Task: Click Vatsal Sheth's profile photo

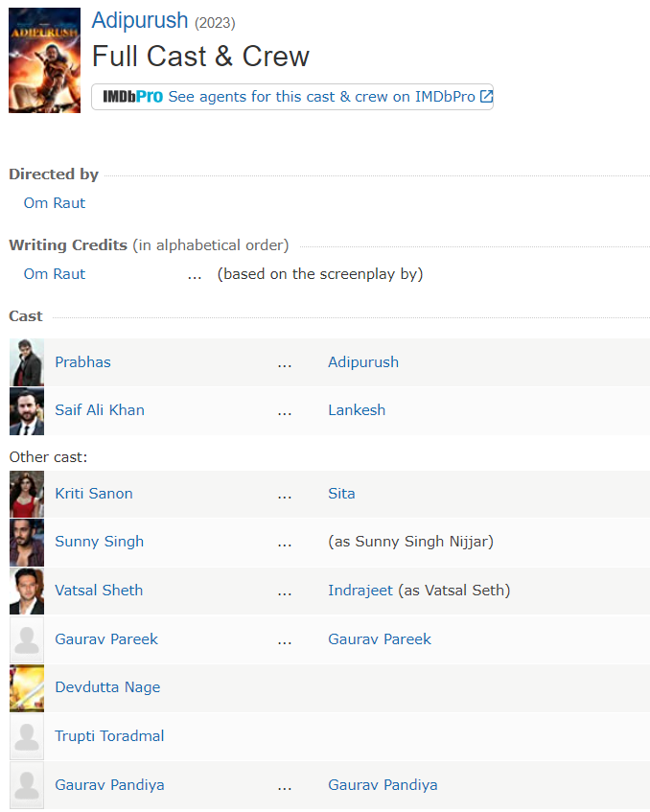Action: [x=27, y=591]
